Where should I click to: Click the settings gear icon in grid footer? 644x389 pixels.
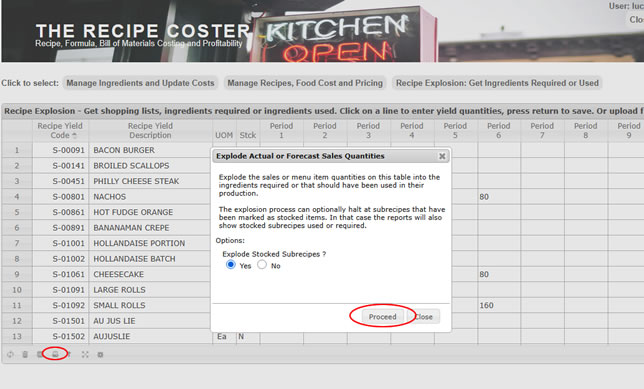pyautogui.click(x=100, y=354)
